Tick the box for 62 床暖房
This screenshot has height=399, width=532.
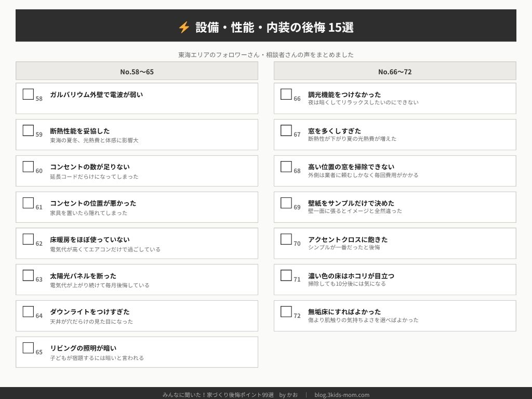[x=28, y=239]
